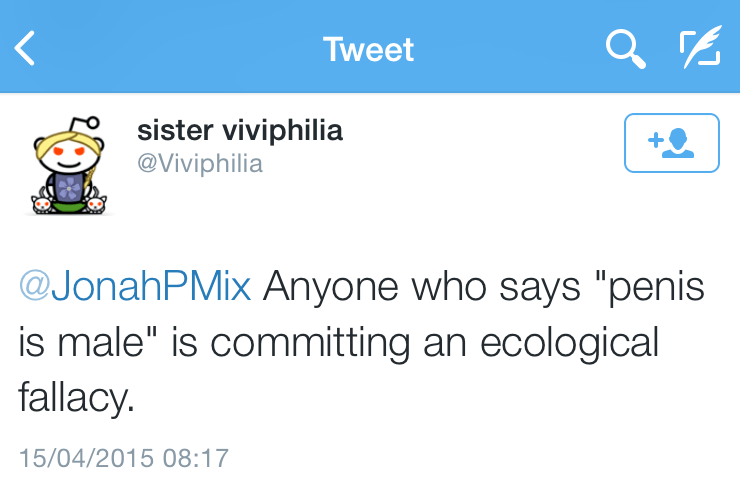Tap the @Viviphilia handle

point(199,163)
